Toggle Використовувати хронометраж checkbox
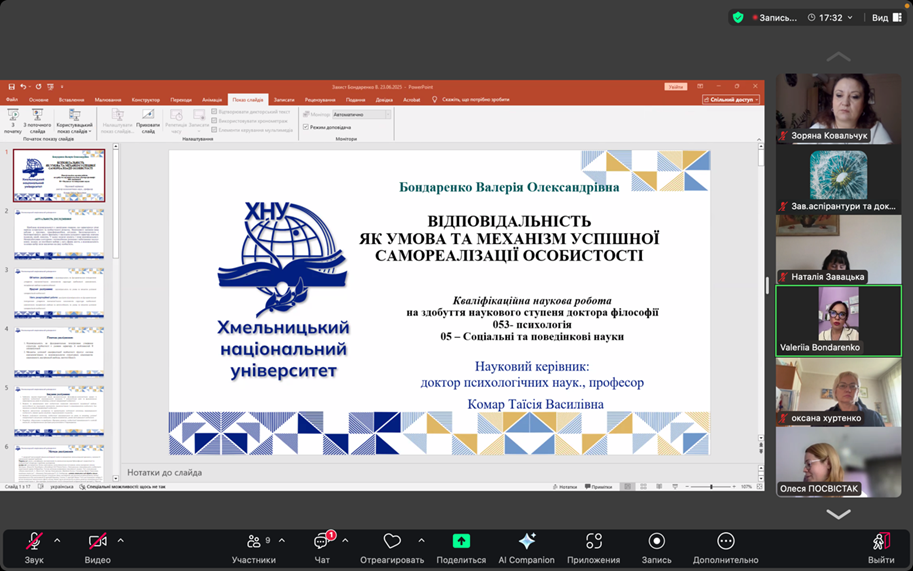Screen dimensions: 913x571 [214, 120]
